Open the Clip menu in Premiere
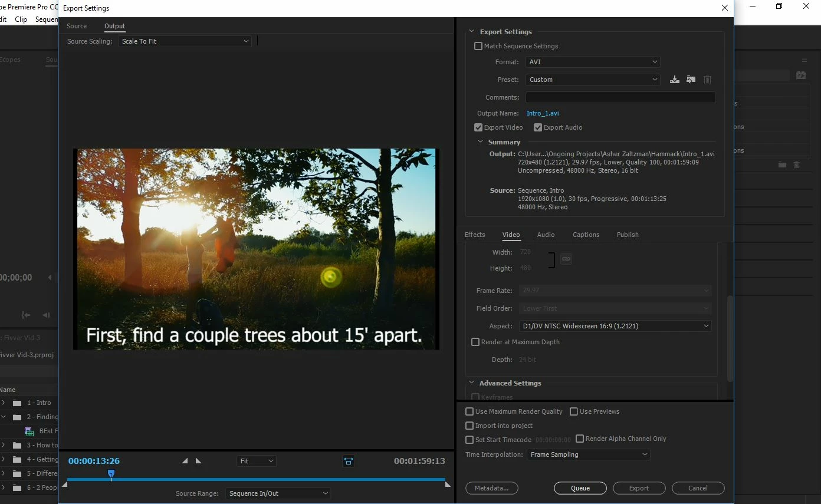This screenshot has width=821, height=504. [x=21, y=19]
